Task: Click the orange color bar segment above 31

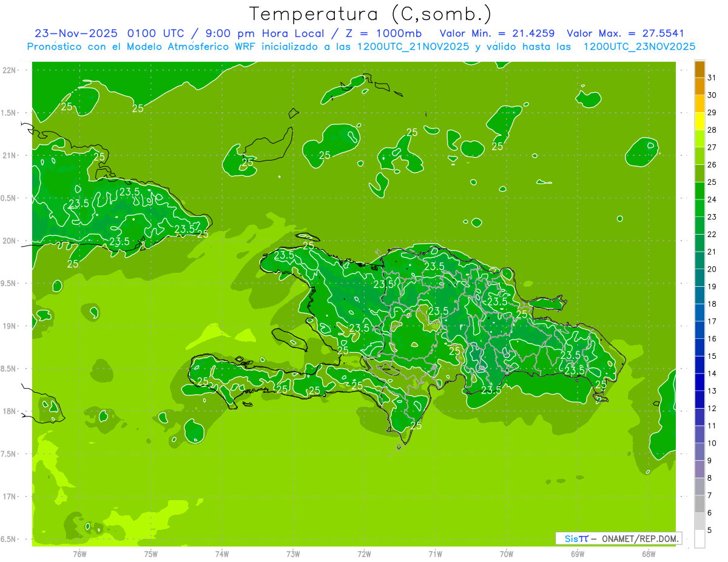Action: [699, 69]
